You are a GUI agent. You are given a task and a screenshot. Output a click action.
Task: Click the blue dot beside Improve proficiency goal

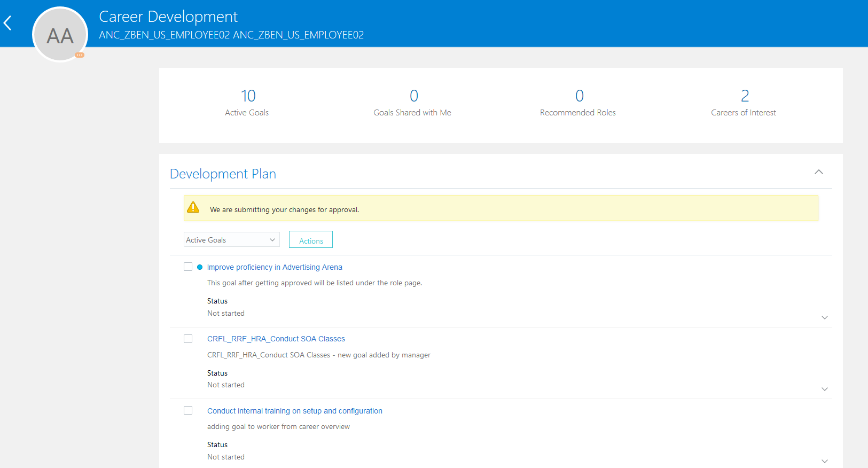tap(200, 267)
